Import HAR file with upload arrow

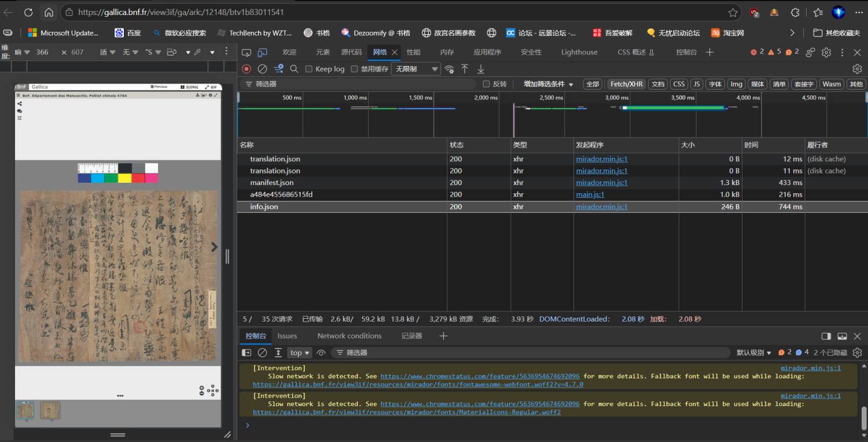465,69
